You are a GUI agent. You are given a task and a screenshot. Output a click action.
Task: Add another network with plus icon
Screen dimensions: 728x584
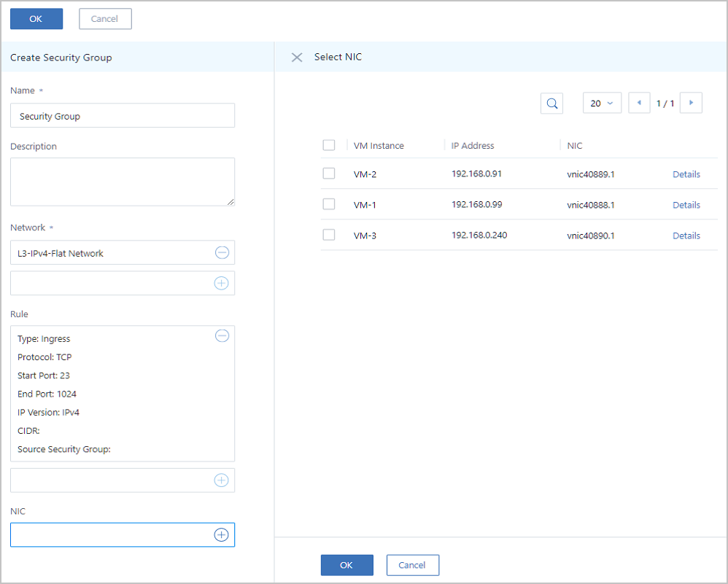click(x=222, y=283)
